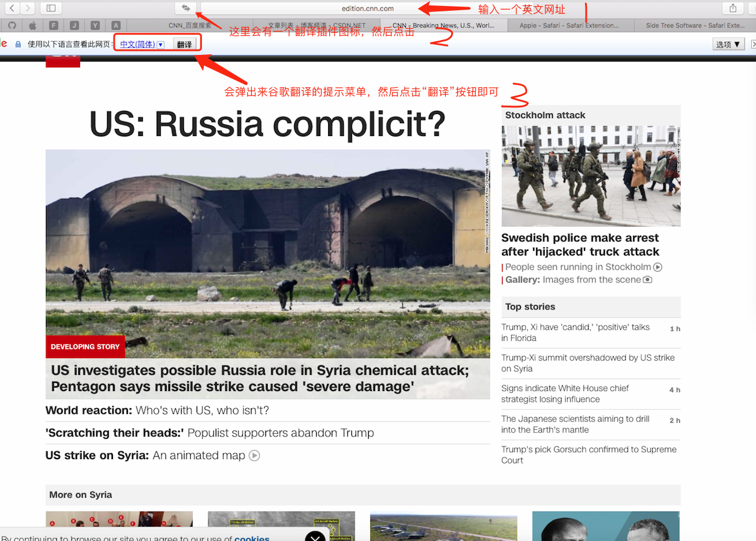Open 'US strike on Syria: An animated map'
Viewport: 756px width, 541px height.
point(145,456)
